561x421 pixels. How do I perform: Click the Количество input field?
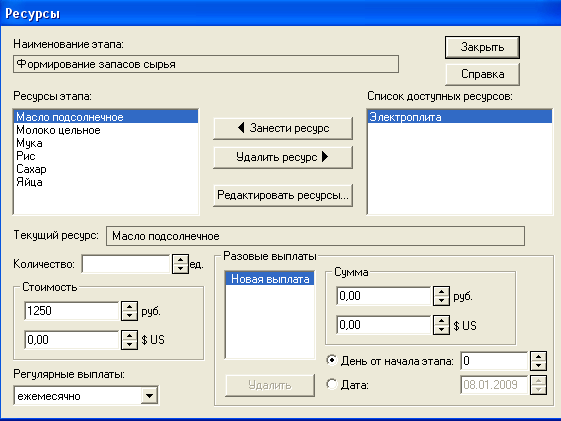point(126,264)
